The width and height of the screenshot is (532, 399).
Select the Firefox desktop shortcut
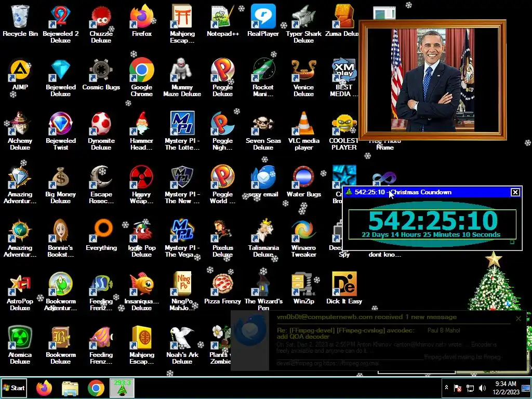pyautogui.click(x=141, y=20)
